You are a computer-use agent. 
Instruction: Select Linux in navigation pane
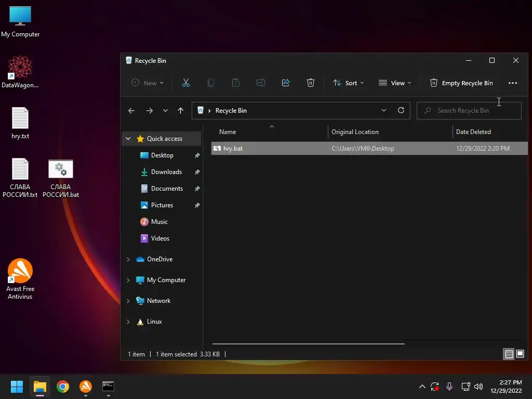(x=154, y=322)
